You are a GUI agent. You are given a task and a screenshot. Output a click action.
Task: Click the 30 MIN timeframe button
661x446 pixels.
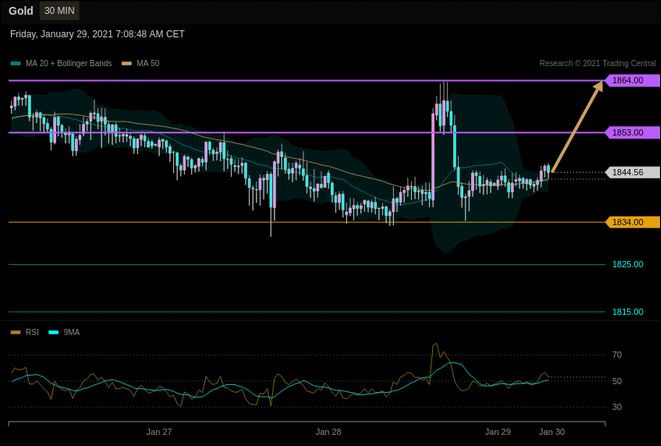point(59,11)
